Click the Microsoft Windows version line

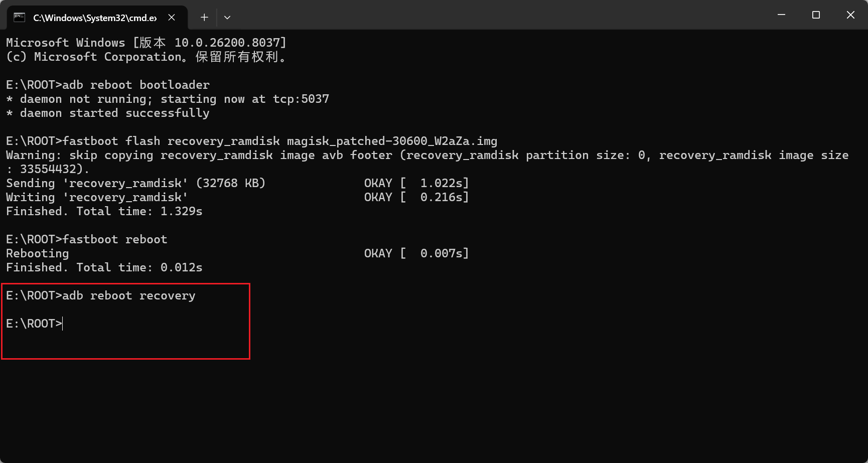pos(146,43)
